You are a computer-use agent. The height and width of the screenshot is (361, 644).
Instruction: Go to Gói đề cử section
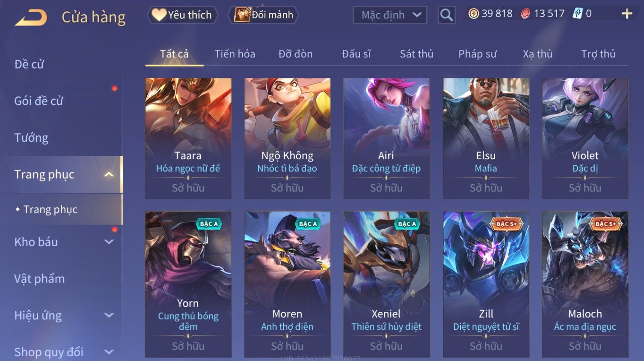pyautogui.click(x=39, y=101)
